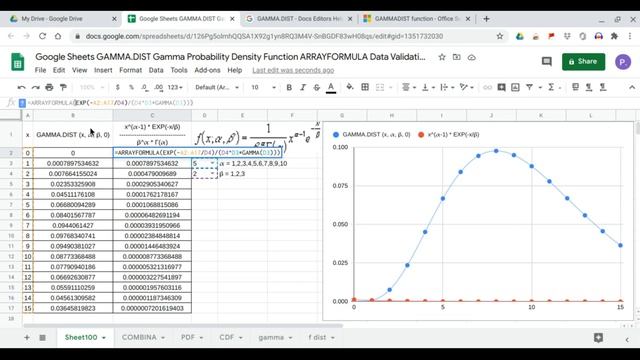Open the Tools menu
This screenshot has height=360, width=640.
179,70
